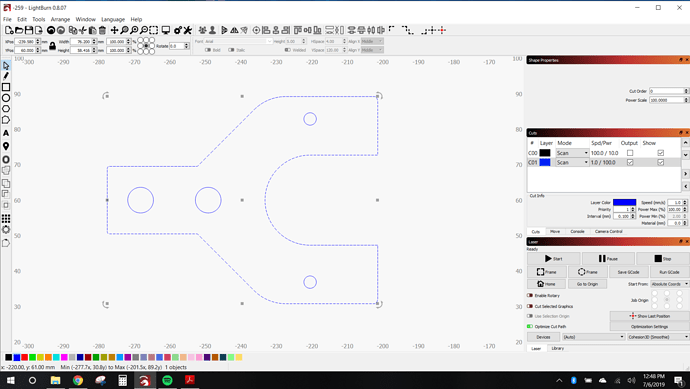Click the Delete trash icon in toolbar

point(102,30)
